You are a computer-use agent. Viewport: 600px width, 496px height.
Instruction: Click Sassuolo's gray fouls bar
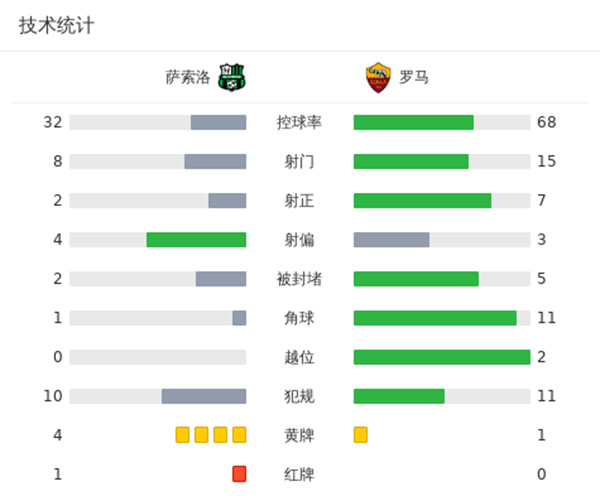pyautogui.click(x=204, y=396)
